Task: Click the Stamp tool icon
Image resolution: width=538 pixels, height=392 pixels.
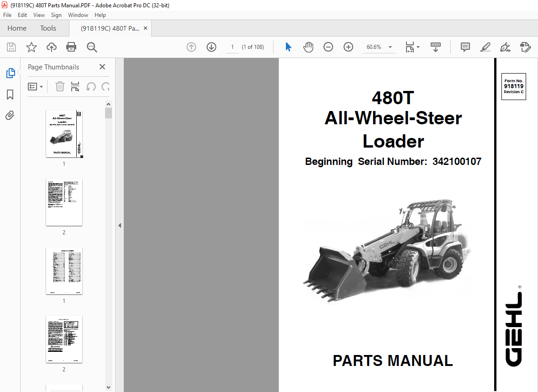Action: click(x=525, y=47)
